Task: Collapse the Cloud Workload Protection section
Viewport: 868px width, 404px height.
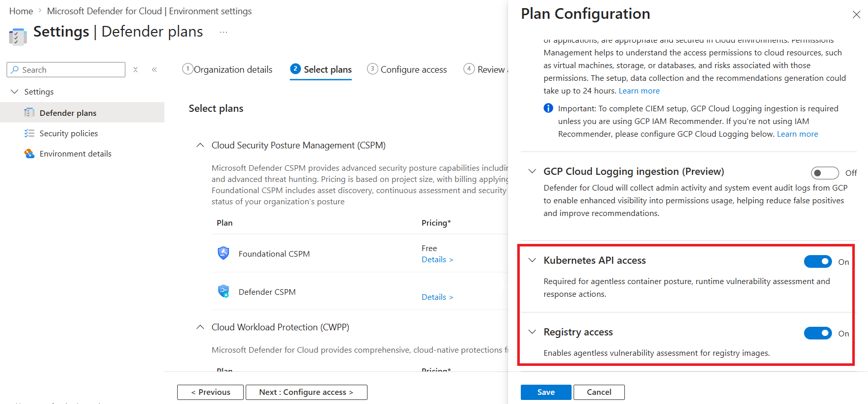Action: click(x=201, y=327)
